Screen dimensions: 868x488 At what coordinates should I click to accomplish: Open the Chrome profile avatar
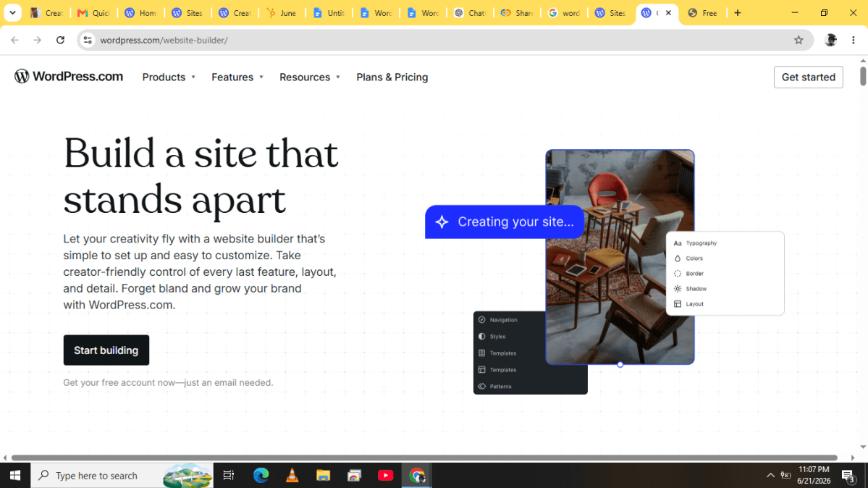coord(830,40)
